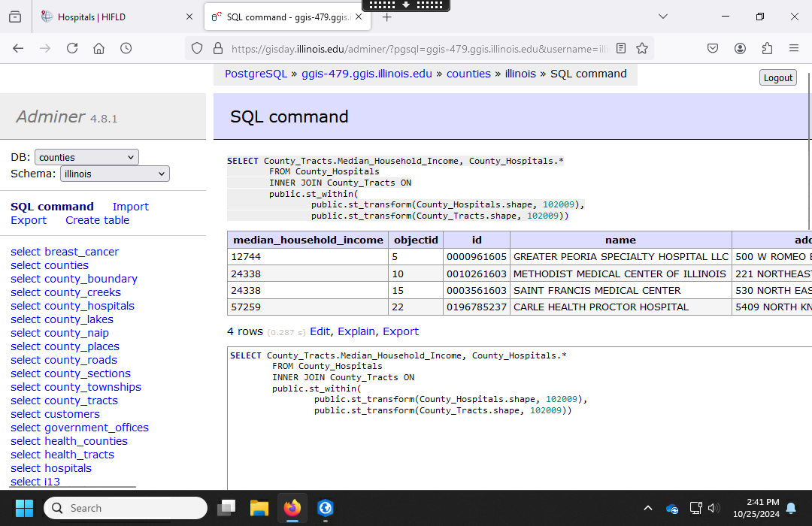The height and width of the screenshot is (526, 812).
Task: Click the Firefox reload page icon
Action: coord(72,48)
